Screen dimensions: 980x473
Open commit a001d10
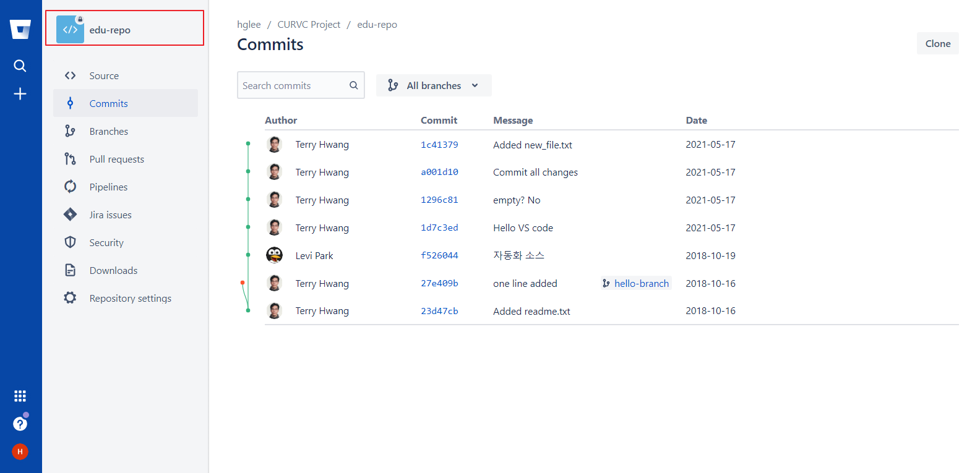click(x=439, y=172)
